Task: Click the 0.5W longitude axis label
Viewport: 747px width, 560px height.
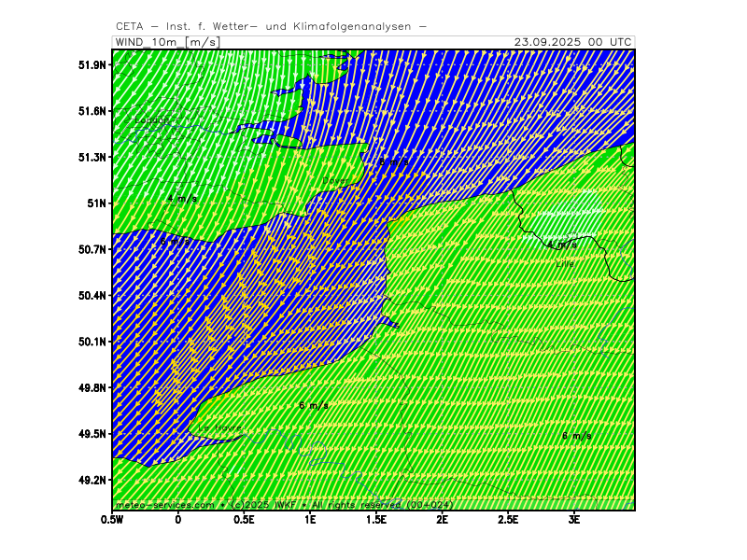Action: click(112, 520)
